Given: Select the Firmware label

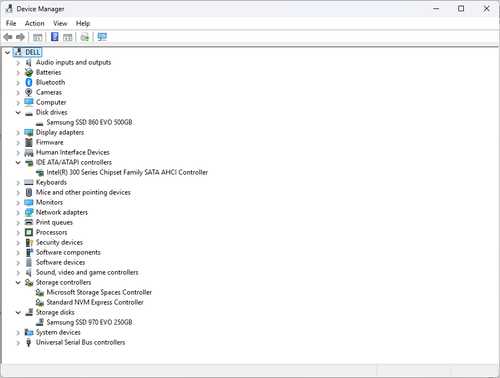Looking at the screenshot, I should point(50,142).
